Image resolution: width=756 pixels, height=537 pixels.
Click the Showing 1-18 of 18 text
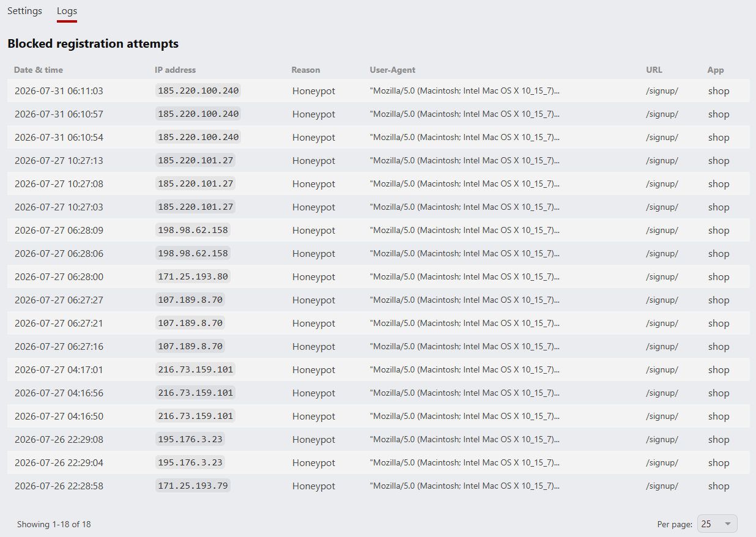(54, 524)
